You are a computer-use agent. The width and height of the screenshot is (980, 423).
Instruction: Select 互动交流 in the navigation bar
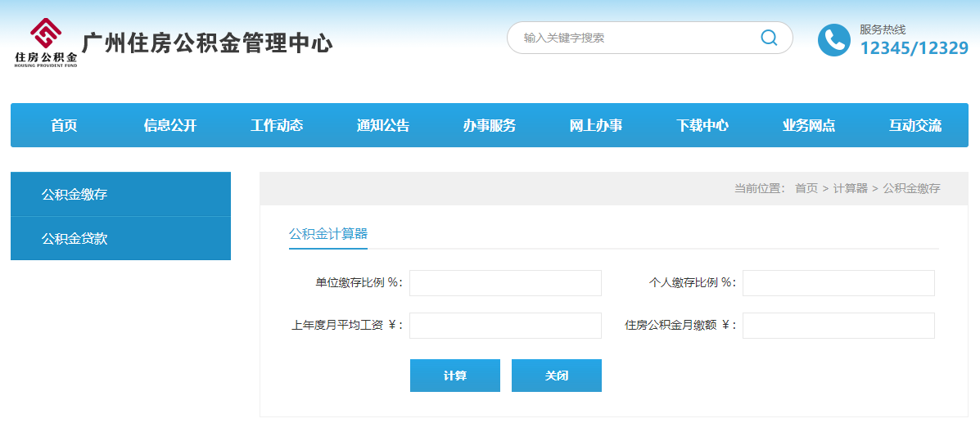coord(915,125)
